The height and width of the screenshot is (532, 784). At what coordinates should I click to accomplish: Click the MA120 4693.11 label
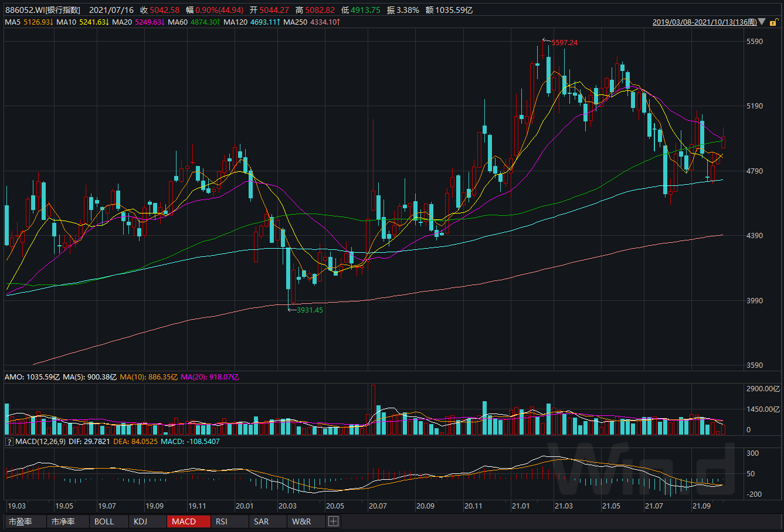[253, 22]
